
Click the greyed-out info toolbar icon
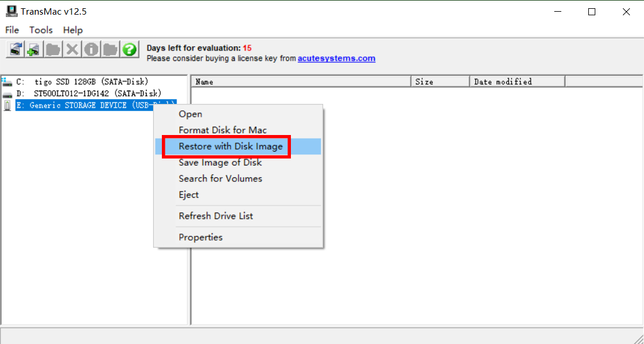91,49
